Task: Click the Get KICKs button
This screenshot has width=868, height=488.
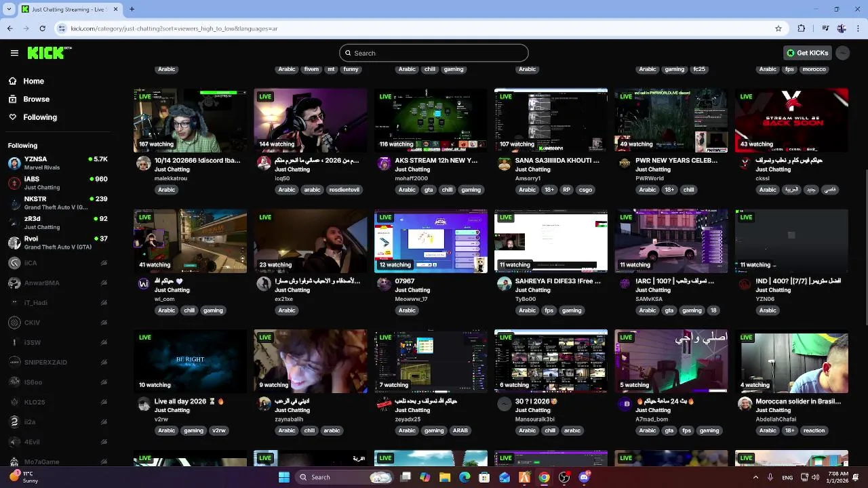Action: [x=807, y=53]
